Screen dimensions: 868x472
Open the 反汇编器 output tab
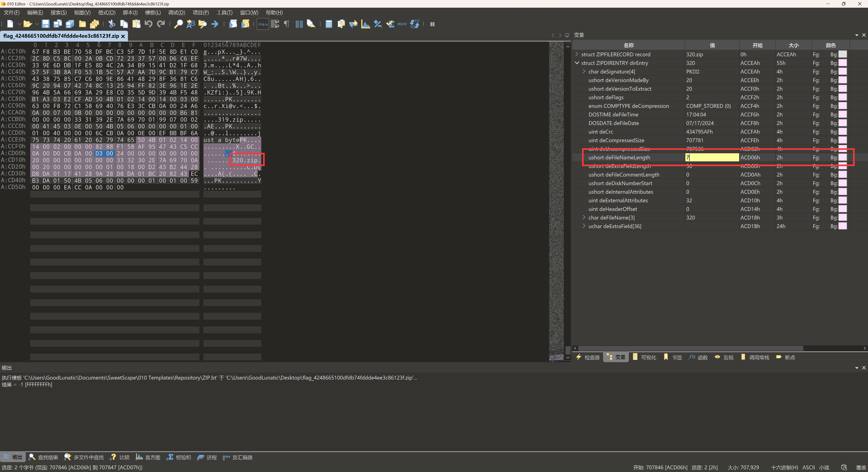[x=238, y=457]
